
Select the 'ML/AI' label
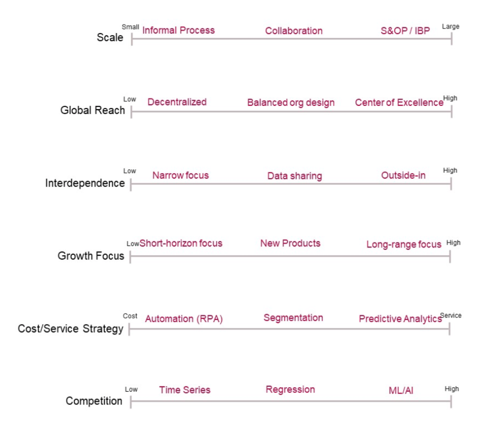401,391
